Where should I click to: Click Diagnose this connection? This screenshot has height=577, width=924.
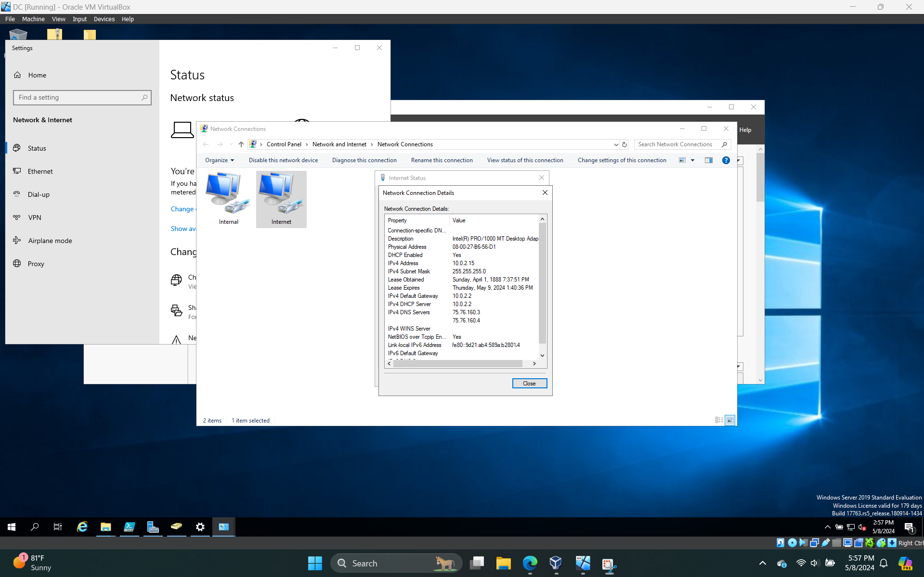pos(364,160)
